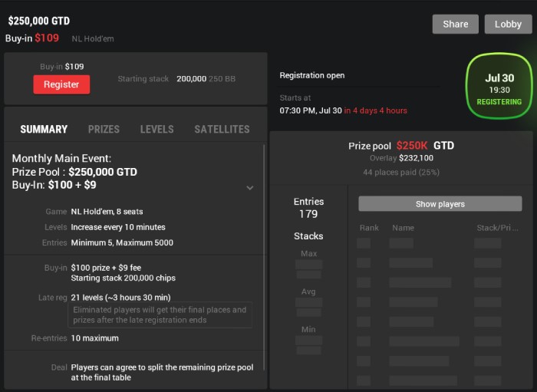Screen dimensions: 537x392
Task: Click the Max stack label
Action: click(308, 254)
